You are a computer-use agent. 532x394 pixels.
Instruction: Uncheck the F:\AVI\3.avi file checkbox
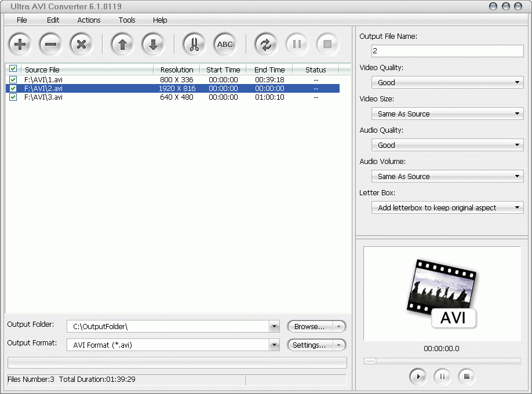[13, 97]
